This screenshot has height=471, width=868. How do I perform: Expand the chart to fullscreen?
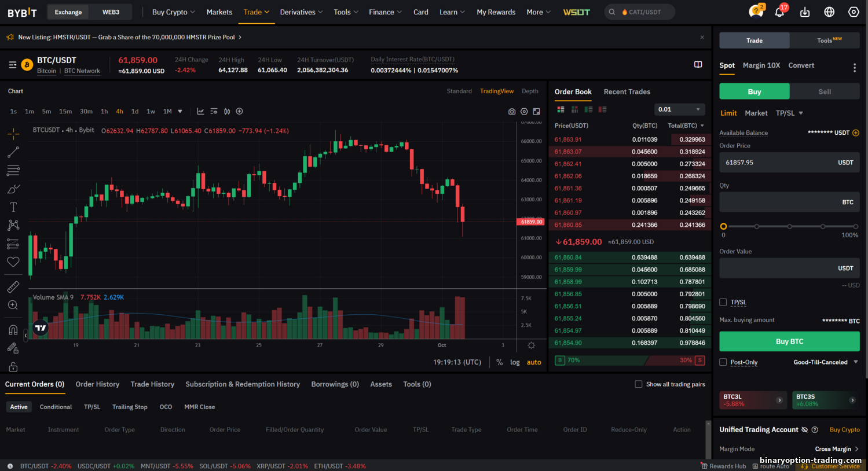(536, 112)
